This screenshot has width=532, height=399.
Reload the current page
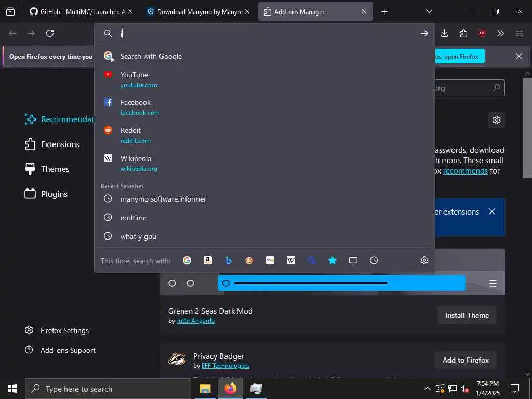point(50,33)
